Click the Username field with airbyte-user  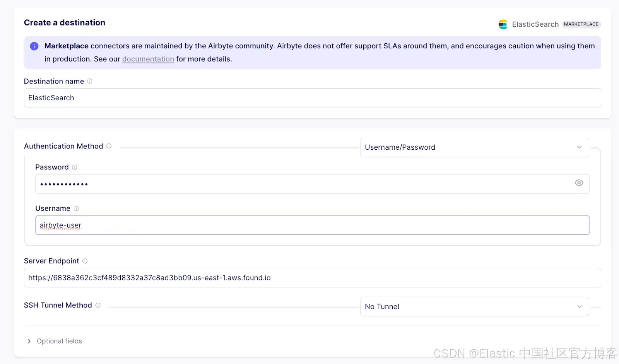[x=312, y=225]
